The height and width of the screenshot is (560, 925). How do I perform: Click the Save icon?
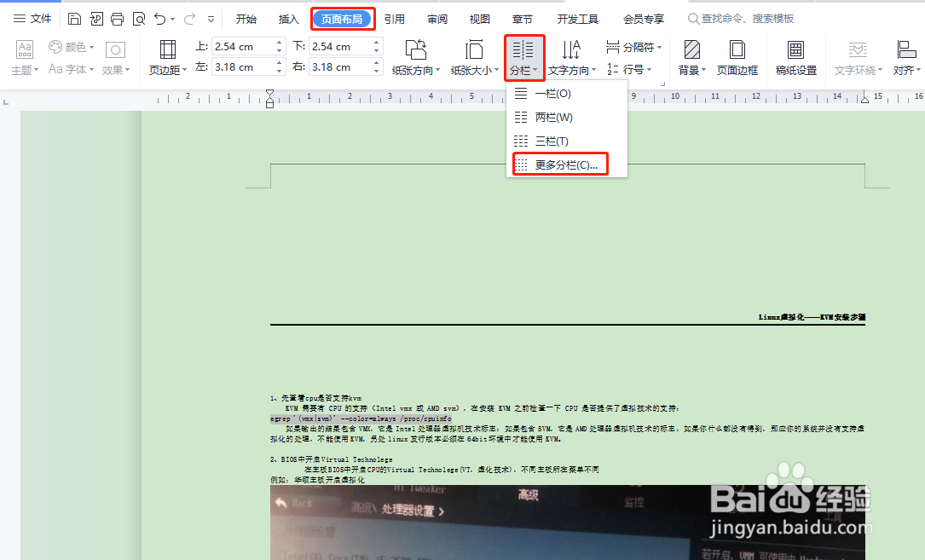[x=74, y=17]
